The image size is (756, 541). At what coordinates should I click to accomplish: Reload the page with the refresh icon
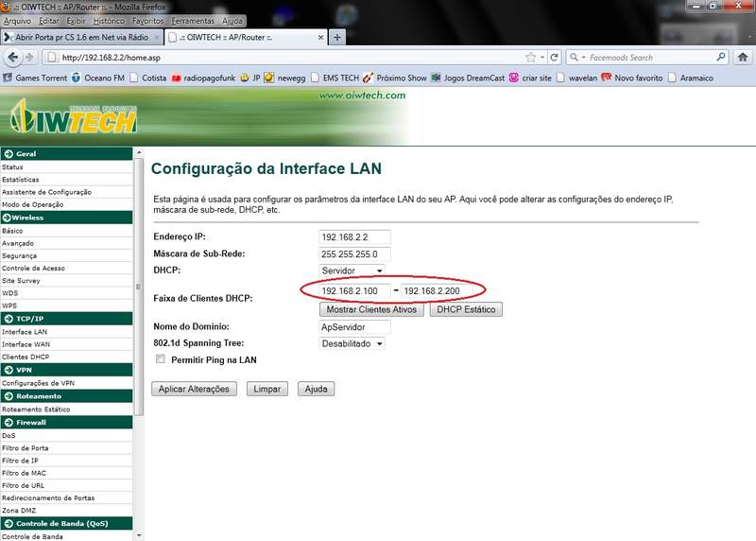coord(555,58)
